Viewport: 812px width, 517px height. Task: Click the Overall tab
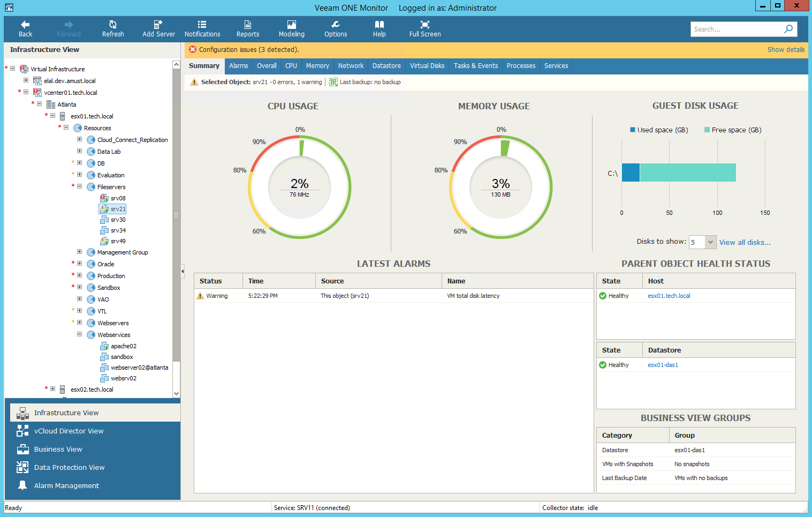267,66
